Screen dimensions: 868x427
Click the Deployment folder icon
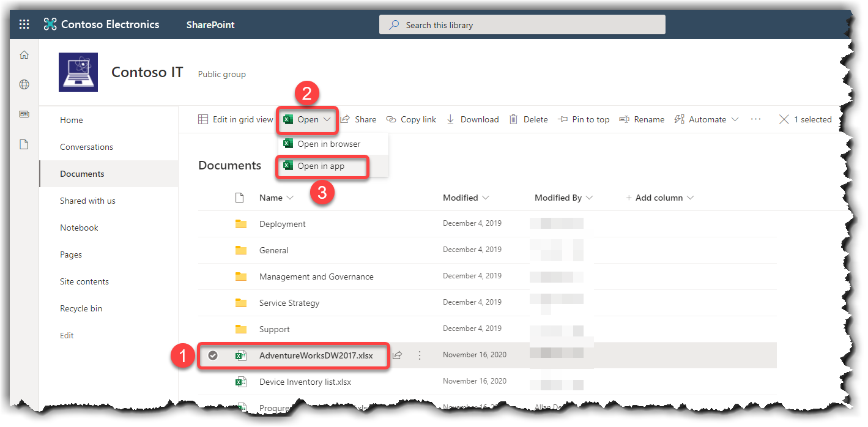click(x=241, y=224)
